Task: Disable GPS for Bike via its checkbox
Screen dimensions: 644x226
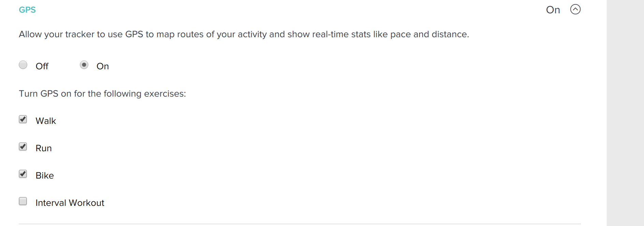Action: coord(23,174)
